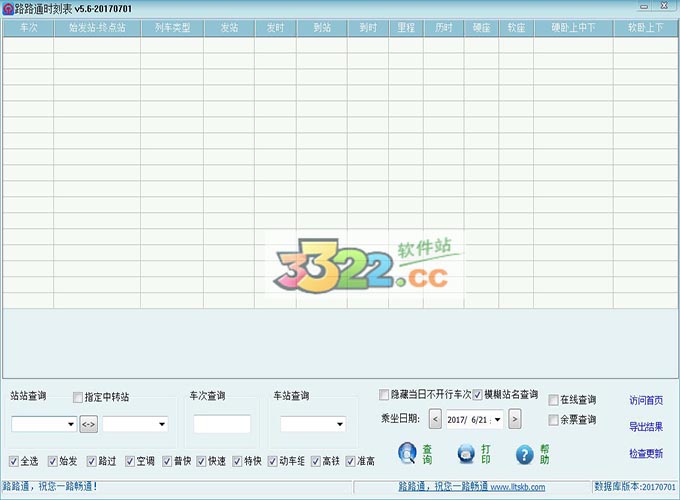Click 硬座 column header
Viewport: 680px width, 500px height.
481,28
